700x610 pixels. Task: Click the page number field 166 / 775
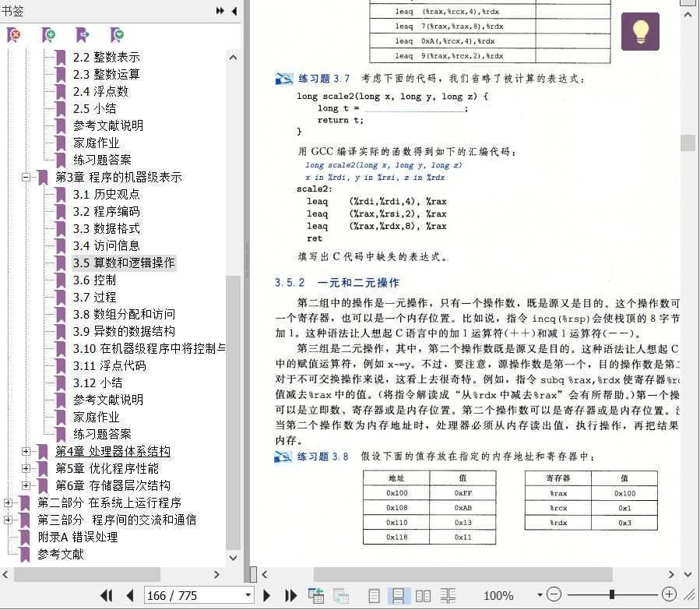[193, 595]
